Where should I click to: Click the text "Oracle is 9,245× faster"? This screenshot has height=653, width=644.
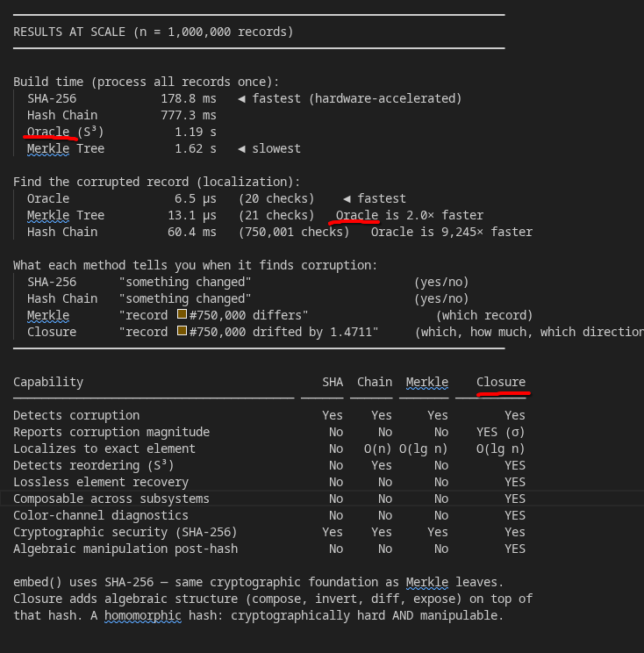452,232
